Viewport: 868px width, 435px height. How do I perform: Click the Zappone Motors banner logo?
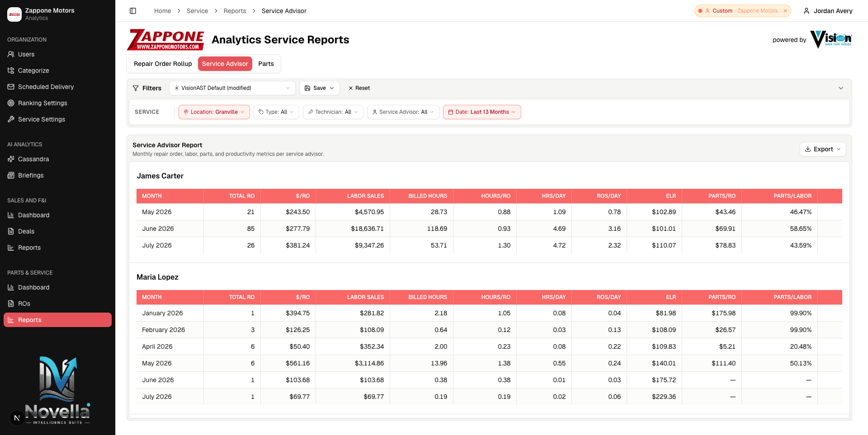(x=165, y=40)
